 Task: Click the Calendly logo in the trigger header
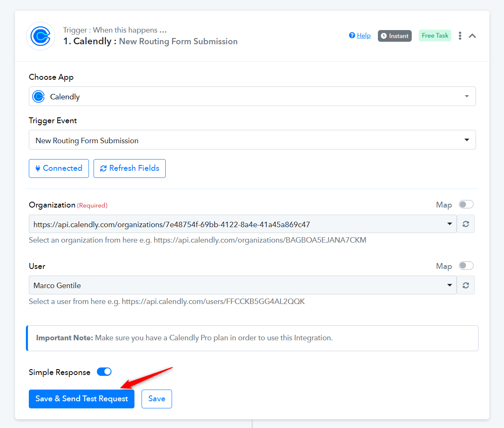pyautogui.click(x=41, y=36)
